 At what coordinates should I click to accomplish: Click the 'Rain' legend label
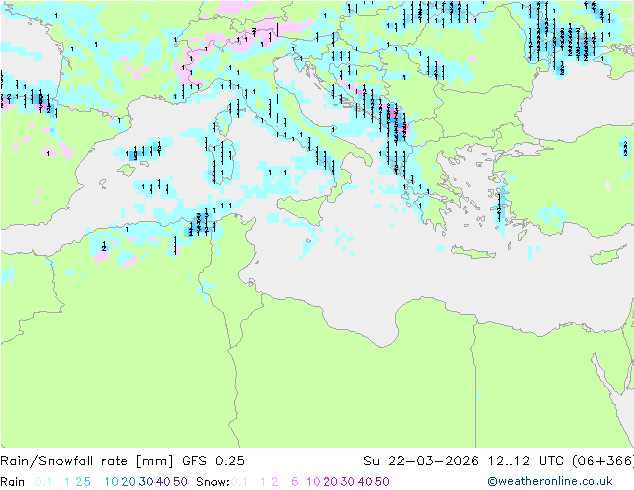click(x=13, y=482)
